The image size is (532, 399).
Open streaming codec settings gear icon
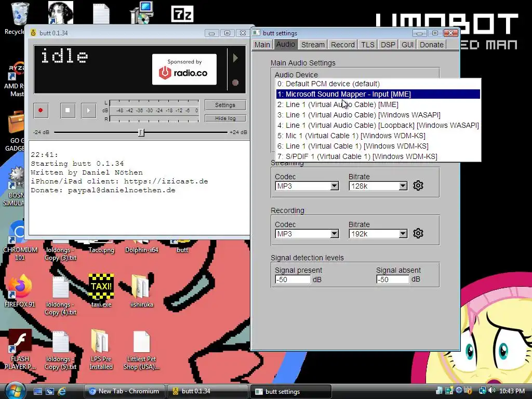pos(418,185)
